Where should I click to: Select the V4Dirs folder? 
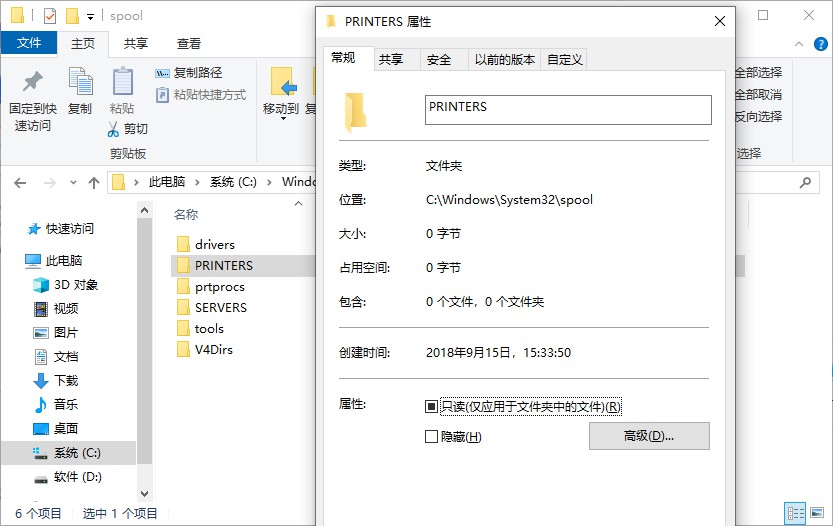[205, 350]
